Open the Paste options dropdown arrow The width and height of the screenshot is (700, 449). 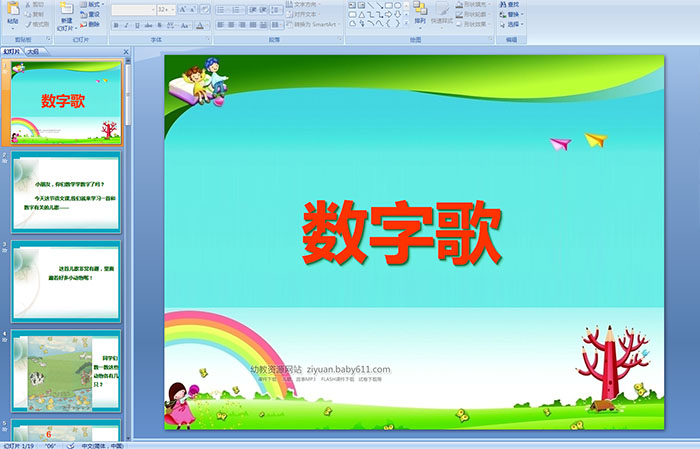click(13, 28)
